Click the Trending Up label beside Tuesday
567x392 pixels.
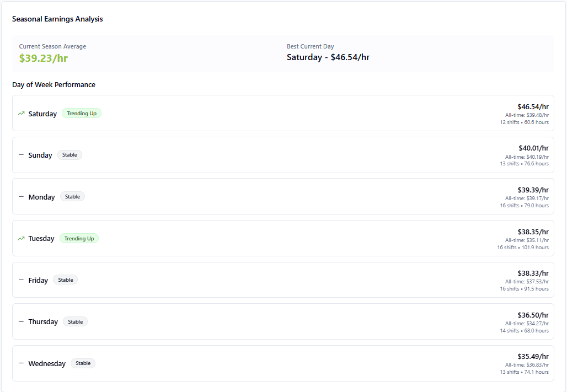click(x=79, y=238)
